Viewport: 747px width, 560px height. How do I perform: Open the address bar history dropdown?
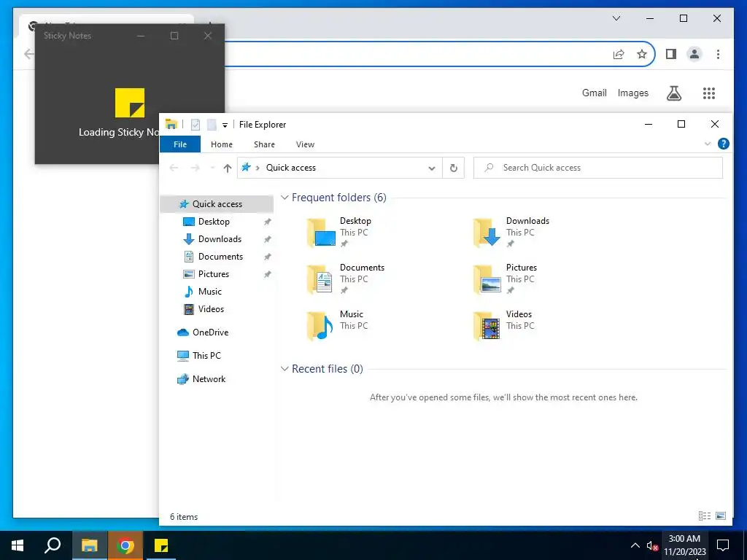432,168
